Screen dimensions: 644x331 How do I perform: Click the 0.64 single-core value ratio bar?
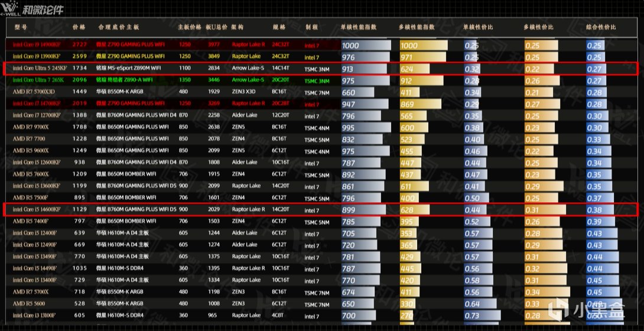pyautogui.click(x=480, y=304)
